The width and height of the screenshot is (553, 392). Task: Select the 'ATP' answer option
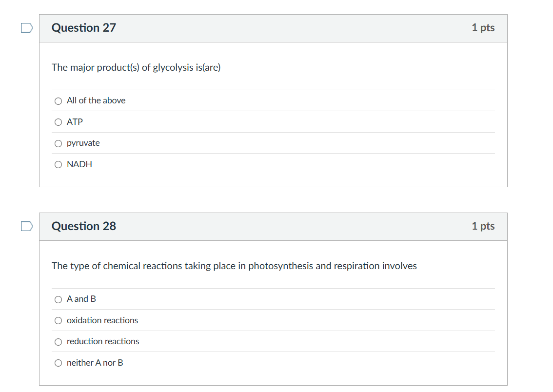coord(58,122)
